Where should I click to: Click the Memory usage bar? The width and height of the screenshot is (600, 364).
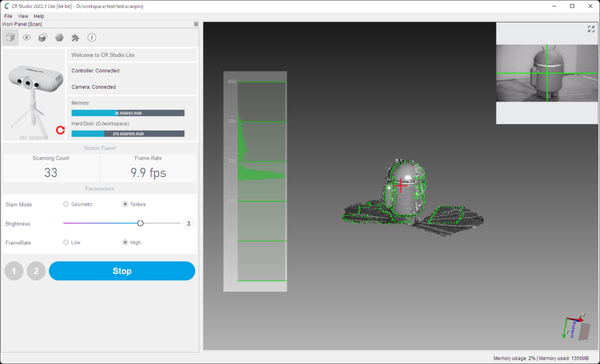pos(128,113)
